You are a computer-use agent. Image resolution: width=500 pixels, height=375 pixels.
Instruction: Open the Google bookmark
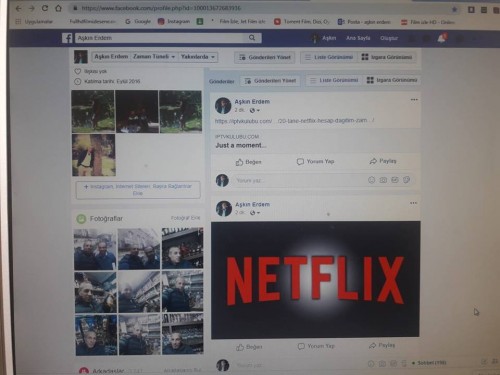pyautogui.click(x=138, y=21)
